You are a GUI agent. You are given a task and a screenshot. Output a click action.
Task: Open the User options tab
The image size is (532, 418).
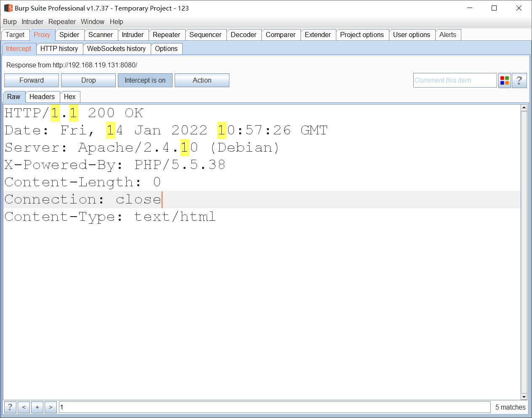(412, 35)
